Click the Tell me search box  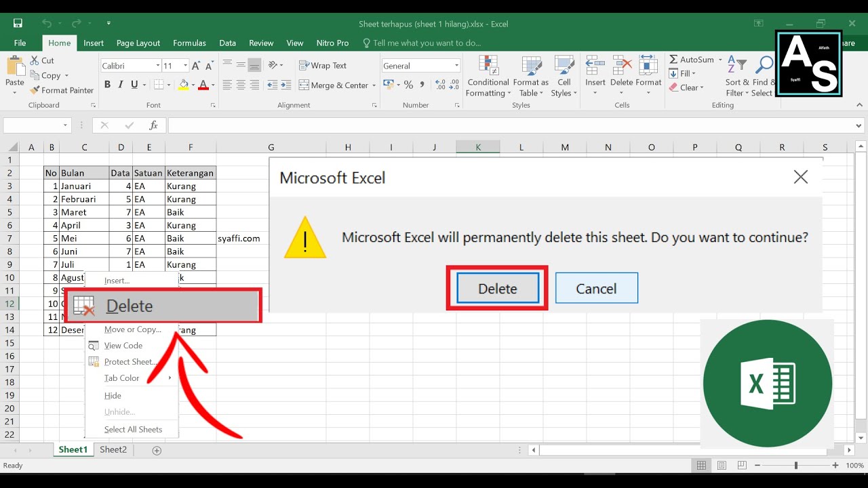pyautogui.click(x=422, y=43)
